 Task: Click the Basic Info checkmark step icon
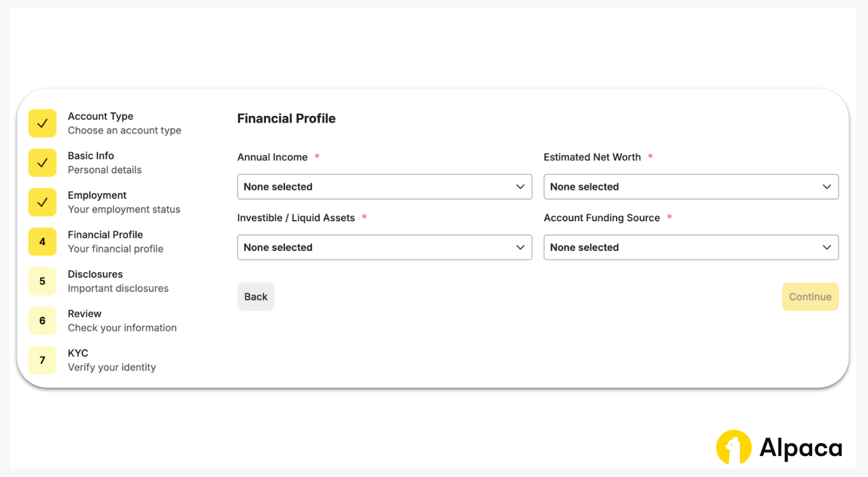pyautogui.click(x=42, y=163)
